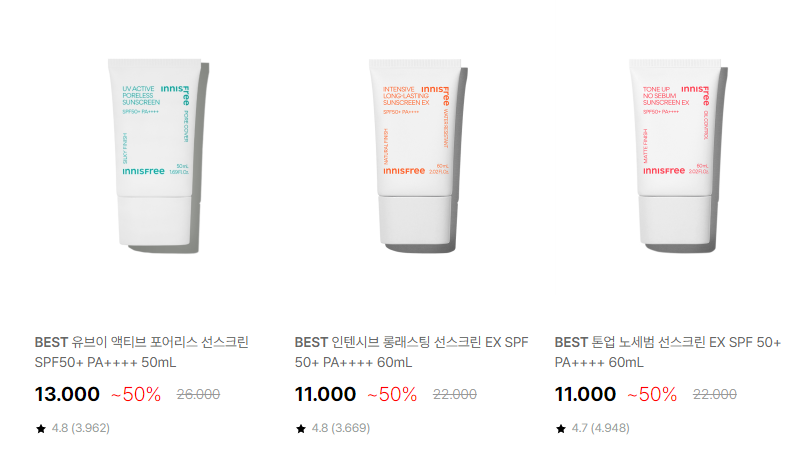Screen dimensions: 804x468
Task: Open the UV Active Poreless Sunscreen product image
Action: pos(158,156)
